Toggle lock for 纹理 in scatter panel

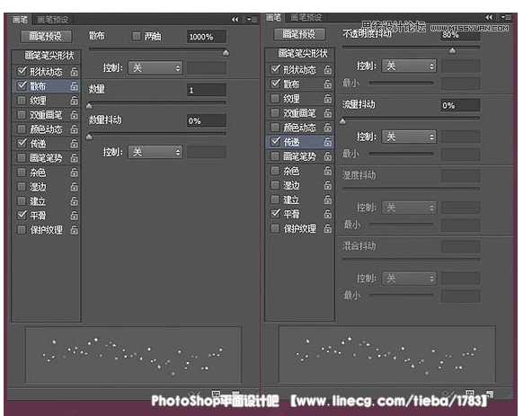[74, 101]
